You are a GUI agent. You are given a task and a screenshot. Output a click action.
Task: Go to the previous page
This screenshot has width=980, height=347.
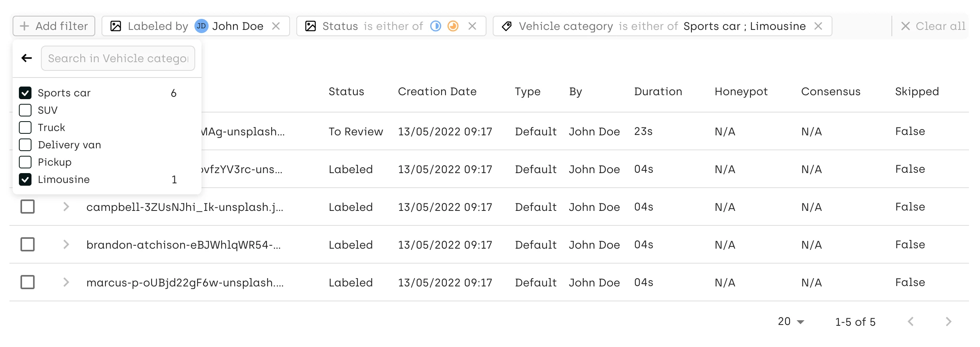point(911,321)
